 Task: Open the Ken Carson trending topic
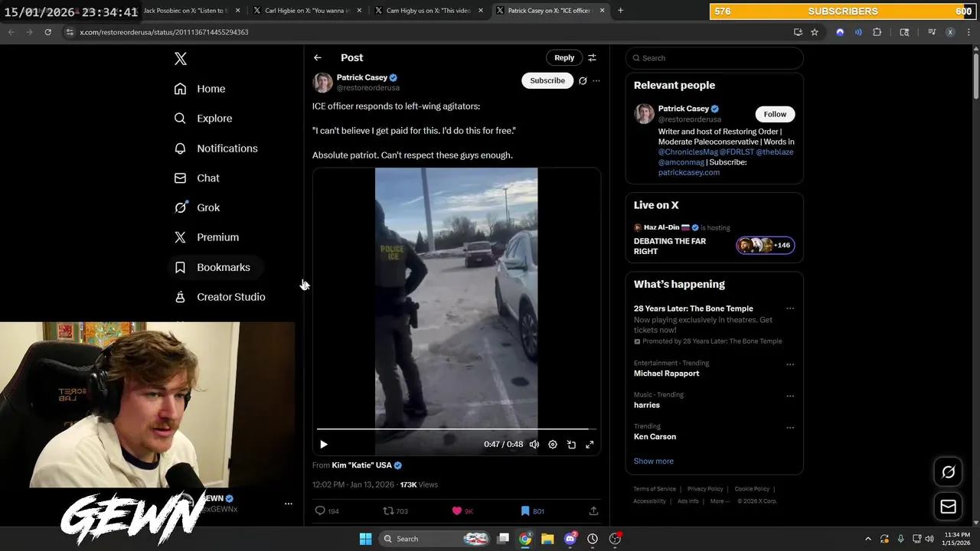click(655, 437)
